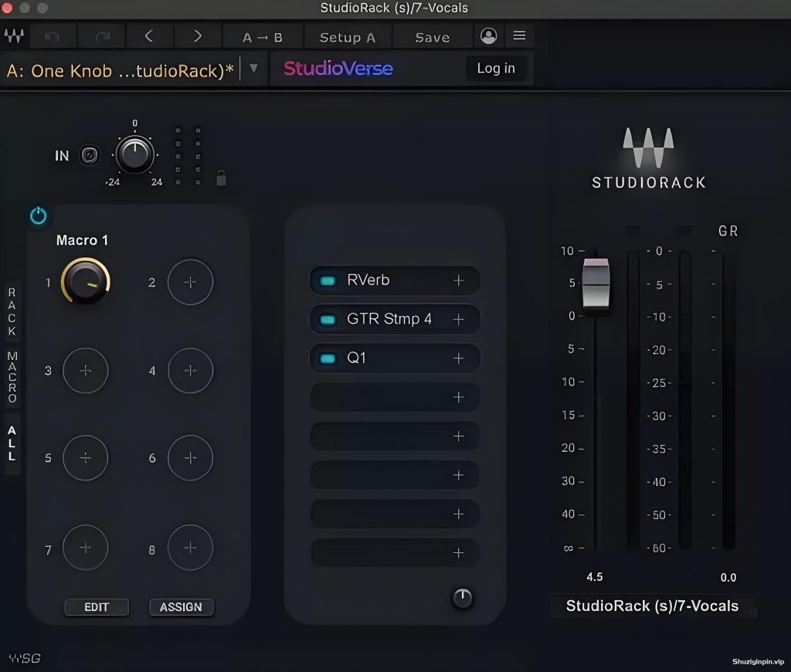Bypass the Q1 plugin

[328, 358]
